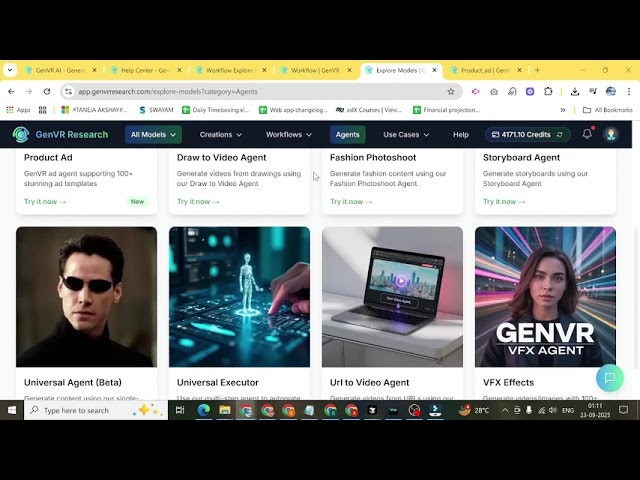This screenshot has height=480, width=640.
Task: Click the 28°C weather widget
Action: tap(474, 410)
